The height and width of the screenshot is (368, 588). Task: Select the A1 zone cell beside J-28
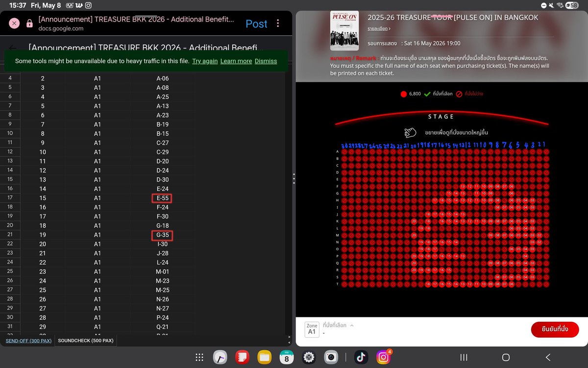(97, 253)
